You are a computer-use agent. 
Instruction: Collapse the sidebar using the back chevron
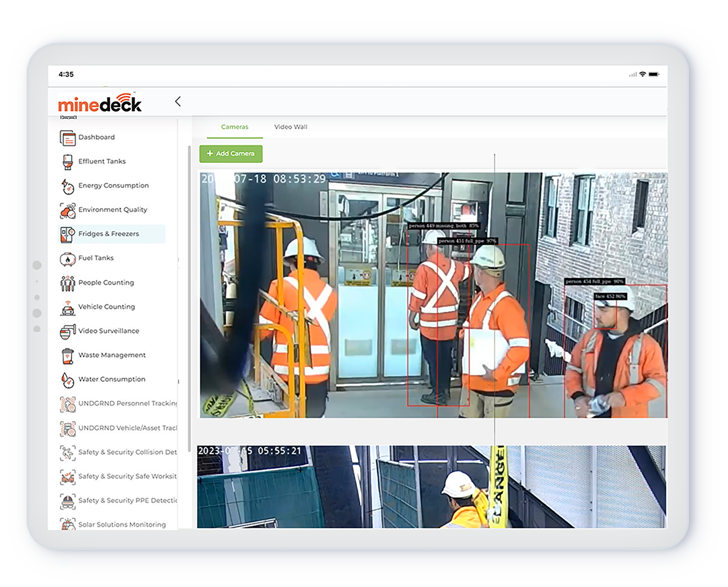tap(178, 102)
